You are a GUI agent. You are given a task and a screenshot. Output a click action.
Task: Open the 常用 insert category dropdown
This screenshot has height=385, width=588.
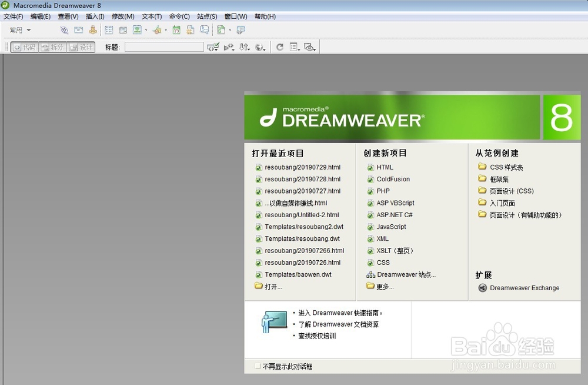click(x=20, y=30)
